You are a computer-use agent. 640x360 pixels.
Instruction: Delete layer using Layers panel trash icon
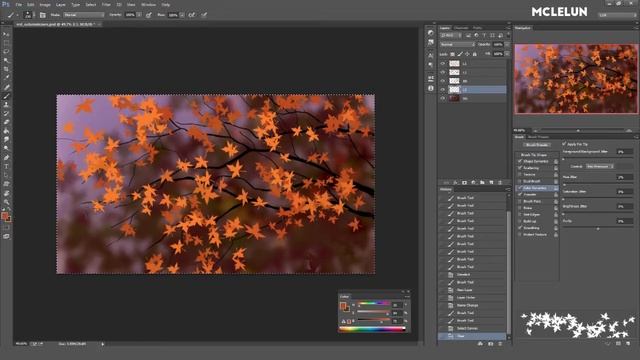500,182
